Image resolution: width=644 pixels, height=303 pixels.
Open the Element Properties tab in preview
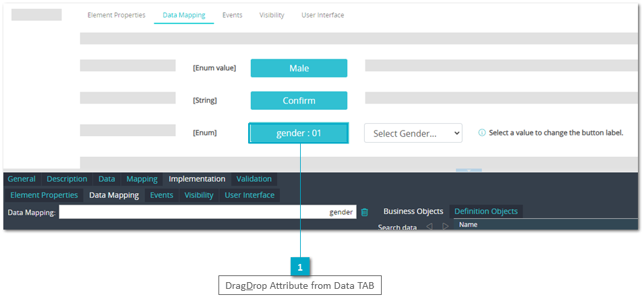[116, 15]
